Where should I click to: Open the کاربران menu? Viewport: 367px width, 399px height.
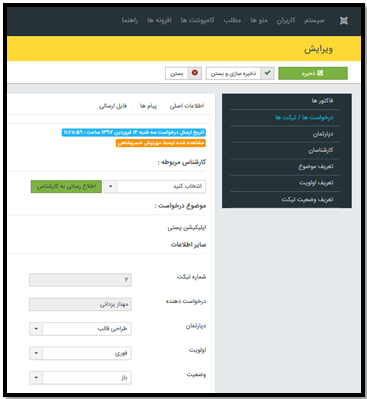(x=286, y=21)
